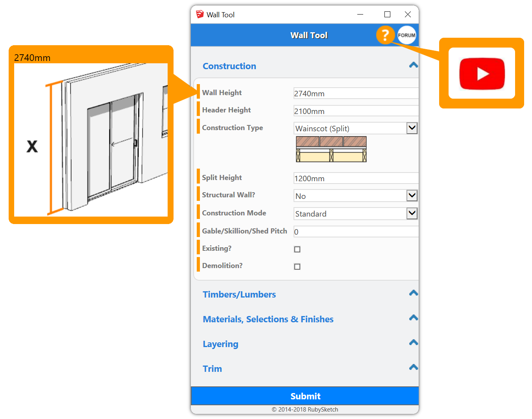Click the Split Height label
532x419 pixels.
[222, 178]
